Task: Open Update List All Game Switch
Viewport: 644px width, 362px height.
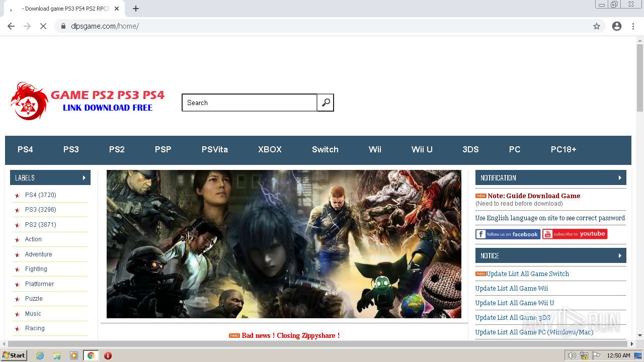Action: coord(528,274)
